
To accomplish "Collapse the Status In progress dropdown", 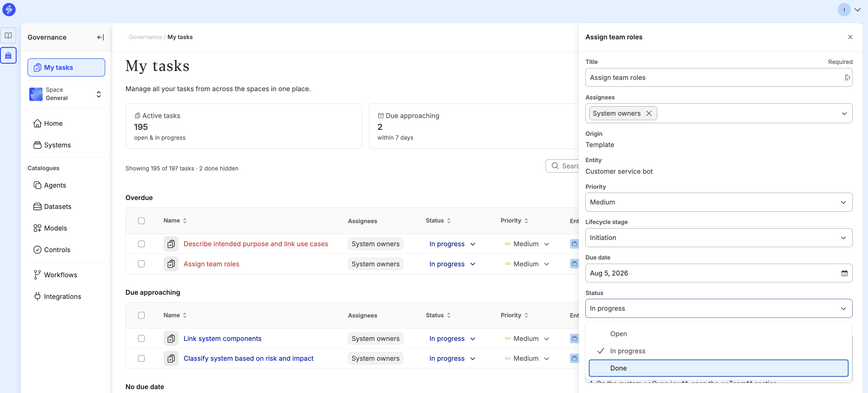I will click(719, 308).
